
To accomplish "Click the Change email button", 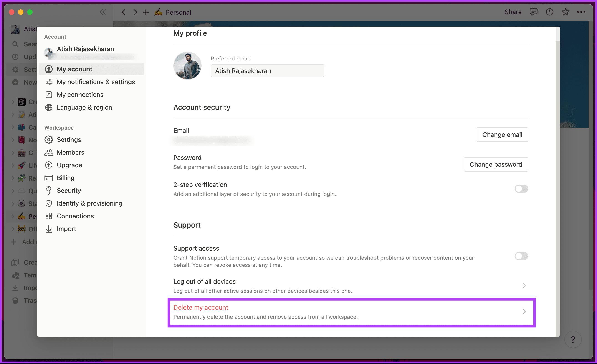I will tap(502, 134).
